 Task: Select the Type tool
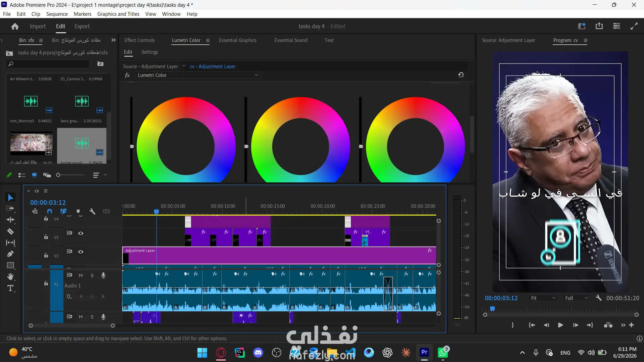(x=10, y=288)
